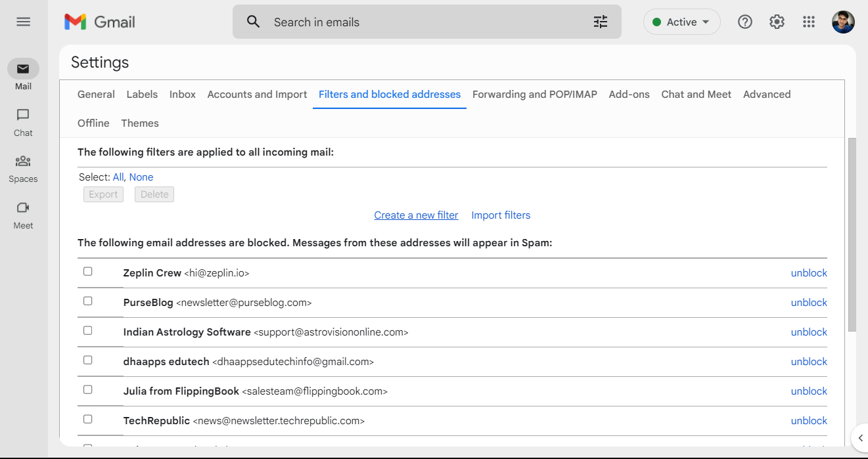Check the TechRepublic checkbox
The height and width of the screenshot is (459, 868).
[x=88, y=419]
